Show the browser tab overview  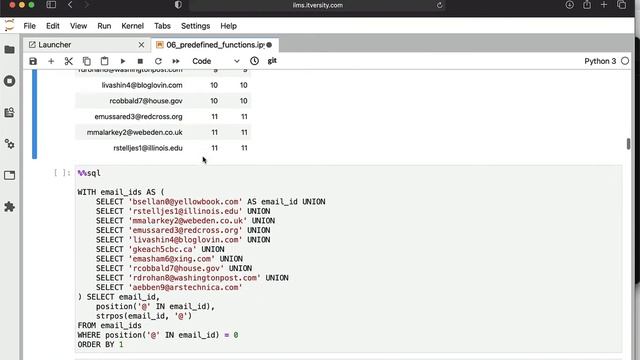click(622, 5)
